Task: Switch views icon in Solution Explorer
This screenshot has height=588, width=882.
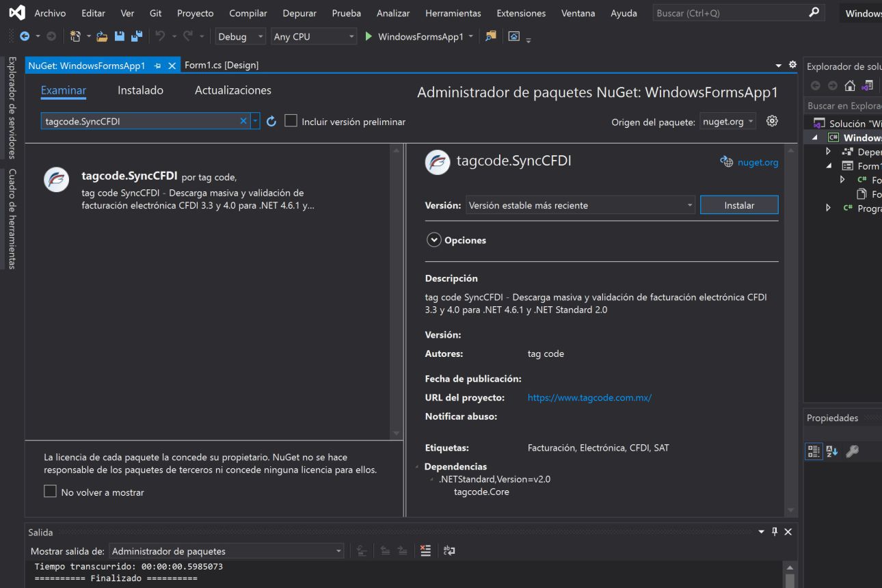Action: point(868,85)
